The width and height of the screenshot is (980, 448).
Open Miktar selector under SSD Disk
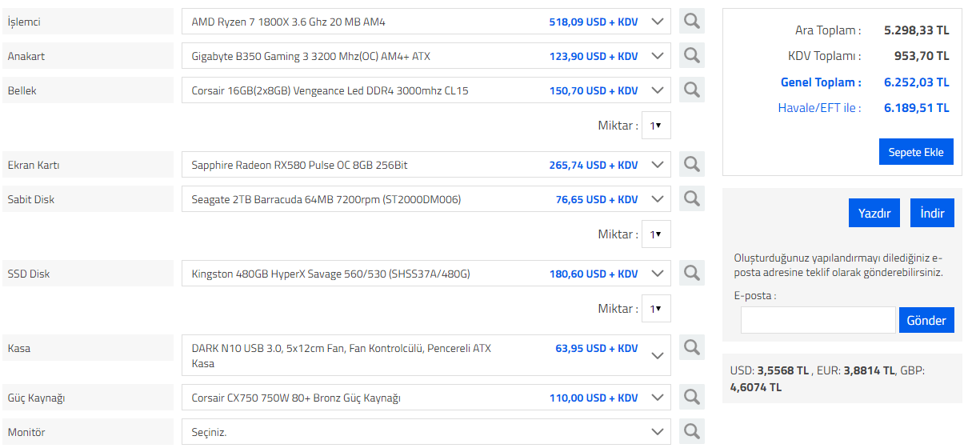[x=656, y=309]
